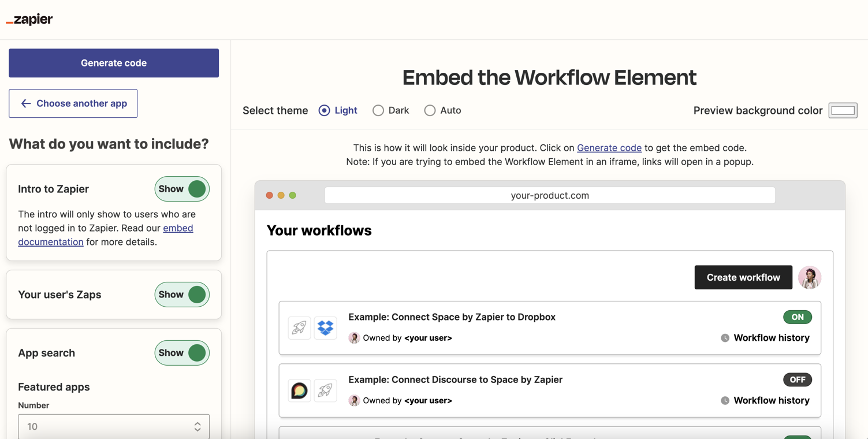Open Workflow history for the Discourse workflow
The height and width of the screenshot is (439, 868).
tap(772, 400)
